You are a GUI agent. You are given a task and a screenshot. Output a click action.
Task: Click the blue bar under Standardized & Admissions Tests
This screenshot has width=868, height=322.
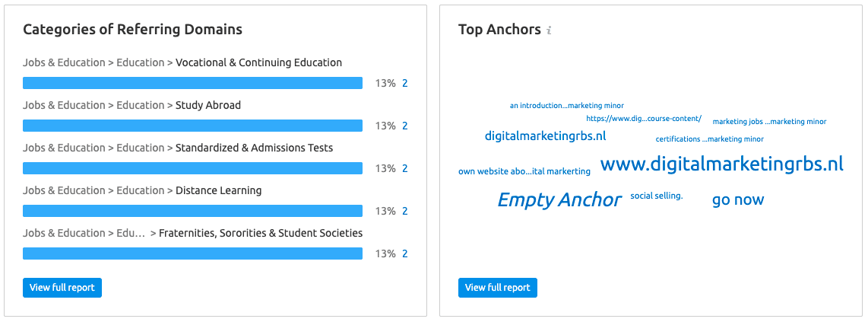192,168
